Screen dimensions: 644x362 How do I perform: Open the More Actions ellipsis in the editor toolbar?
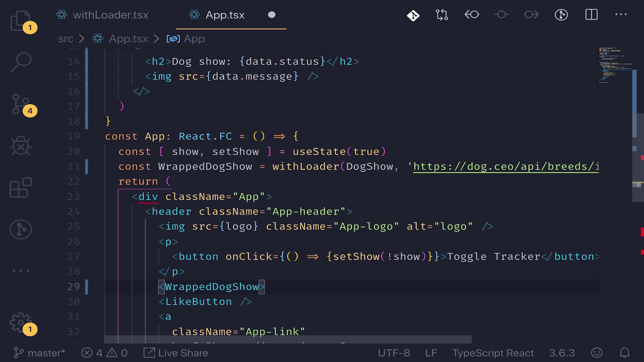click(621, 15)
